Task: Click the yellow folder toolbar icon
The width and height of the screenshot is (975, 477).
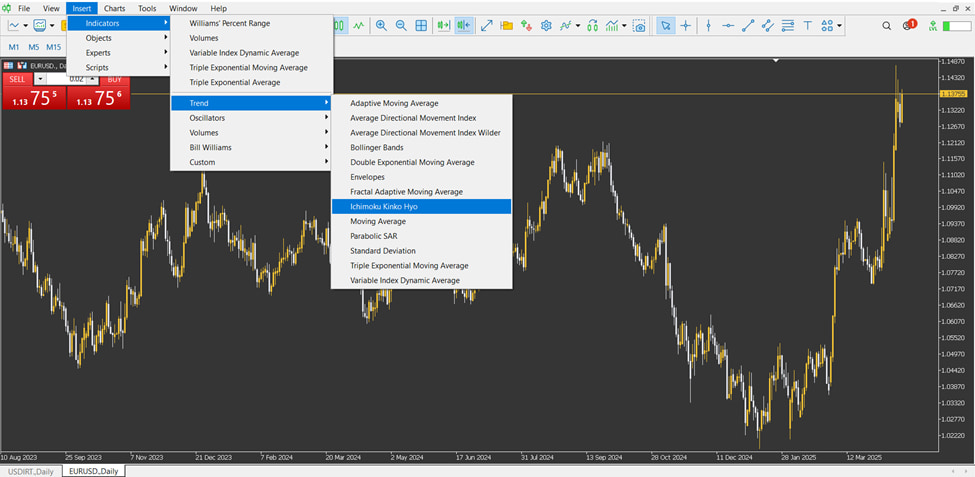Action: pos(507,25)
